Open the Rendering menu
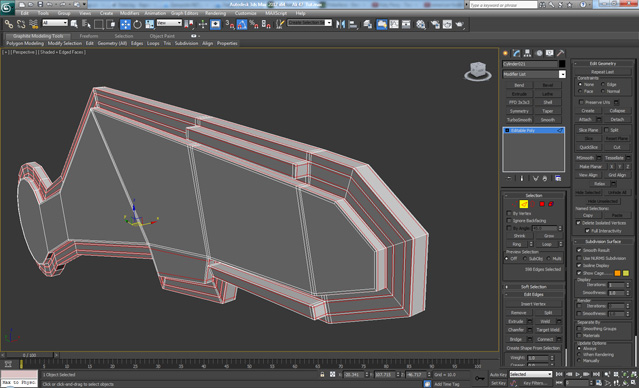The width and height of the screenshot is (639, 388). click(216, 13)
